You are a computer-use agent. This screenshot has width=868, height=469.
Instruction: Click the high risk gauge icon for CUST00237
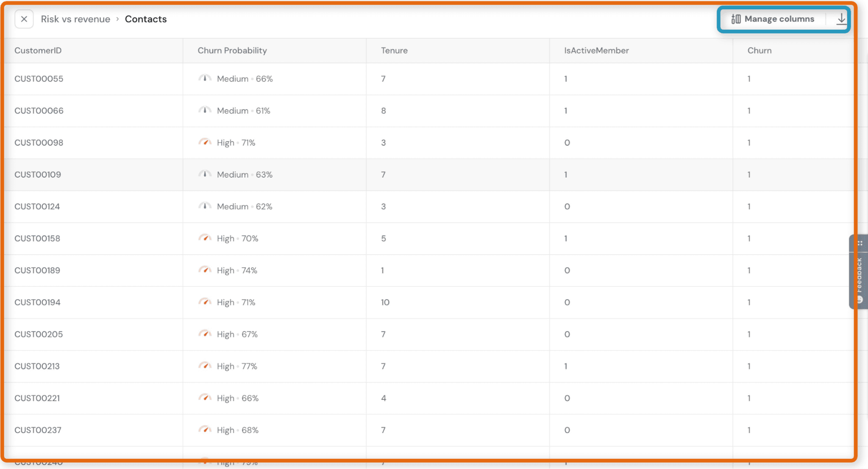point(205,430)
